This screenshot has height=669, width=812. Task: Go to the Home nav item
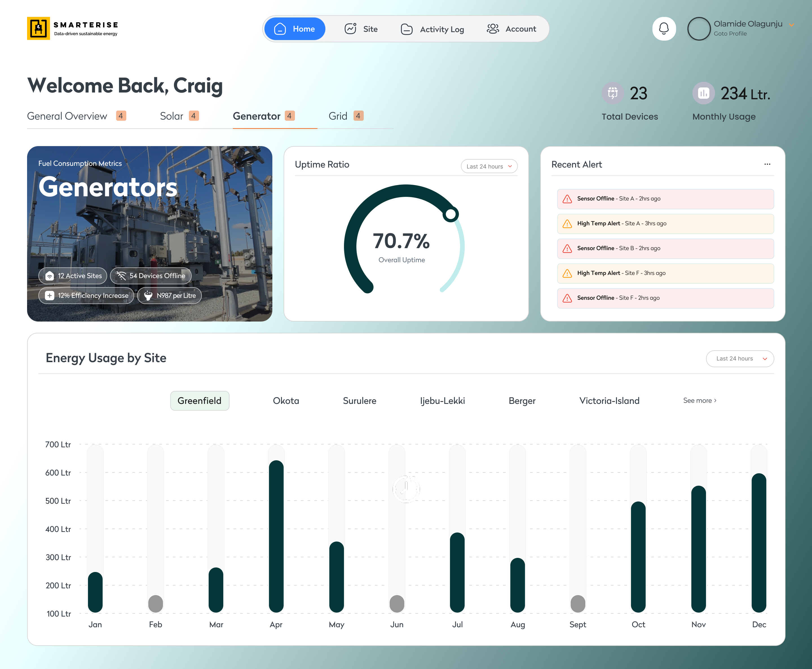click(x=295, y=29)
